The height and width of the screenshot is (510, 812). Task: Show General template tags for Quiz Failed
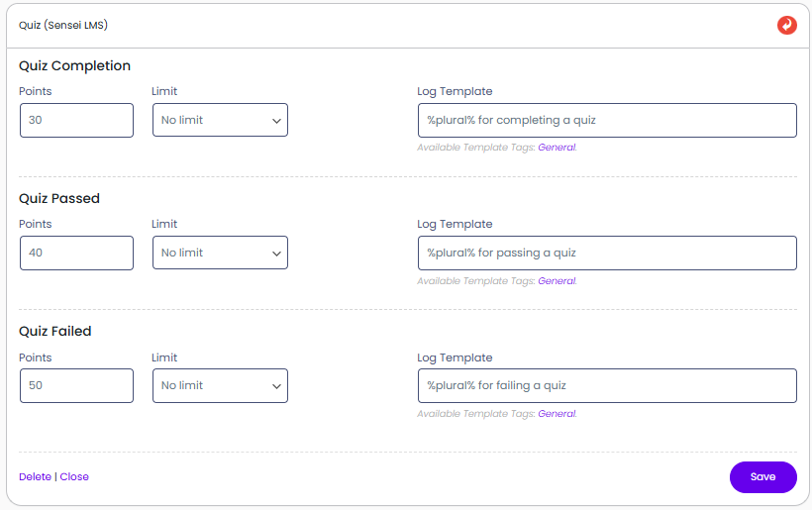point(556,414)
